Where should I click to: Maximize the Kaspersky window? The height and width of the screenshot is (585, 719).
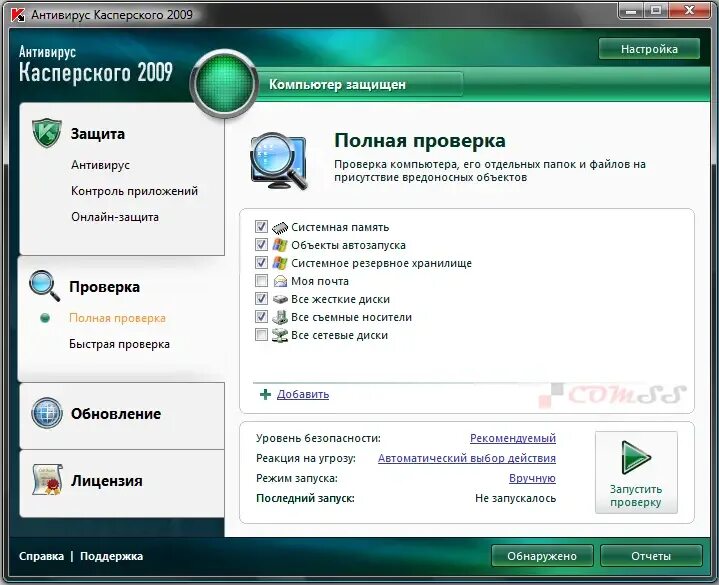coord(656,10)
